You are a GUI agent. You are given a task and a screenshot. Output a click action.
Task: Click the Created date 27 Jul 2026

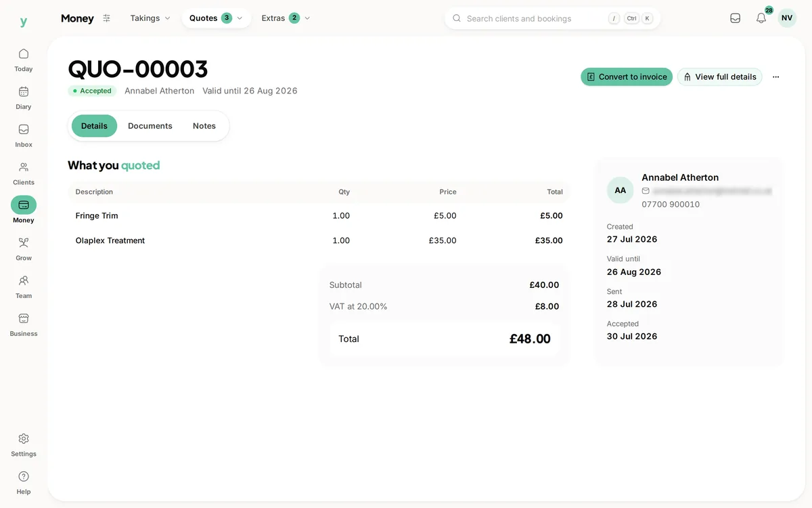click(632, 239)
